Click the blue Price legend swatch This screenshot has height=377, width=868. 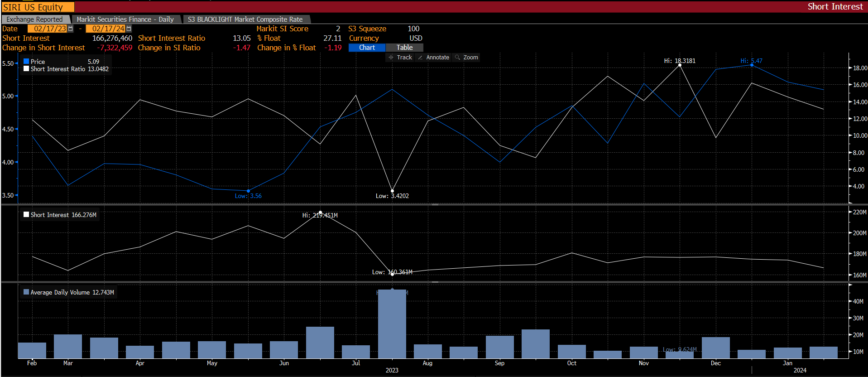26,61
